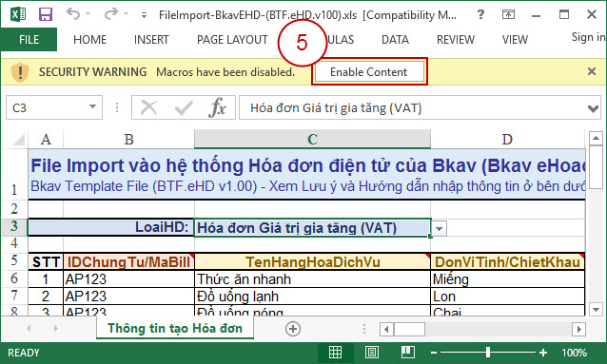Open the FILE tab

pos(29,40)
